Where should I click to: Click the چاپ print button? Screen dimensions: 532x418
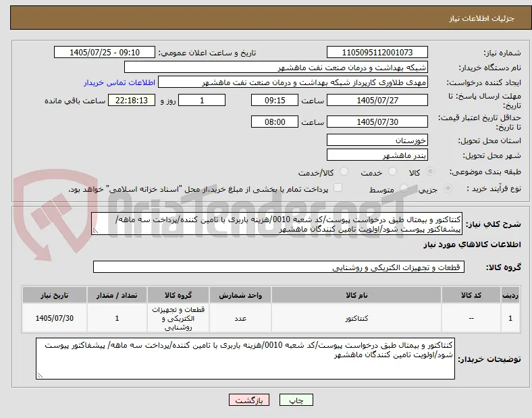pyautogui.click(x=296, y=400)
